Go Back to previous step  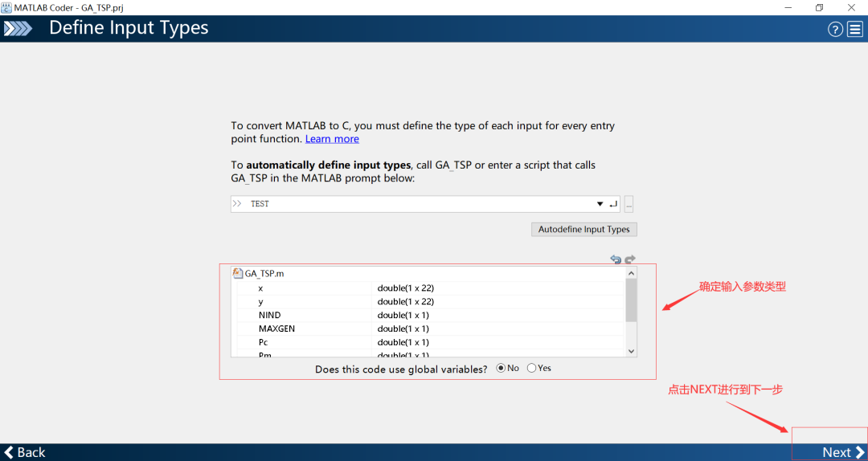[25, 452]
